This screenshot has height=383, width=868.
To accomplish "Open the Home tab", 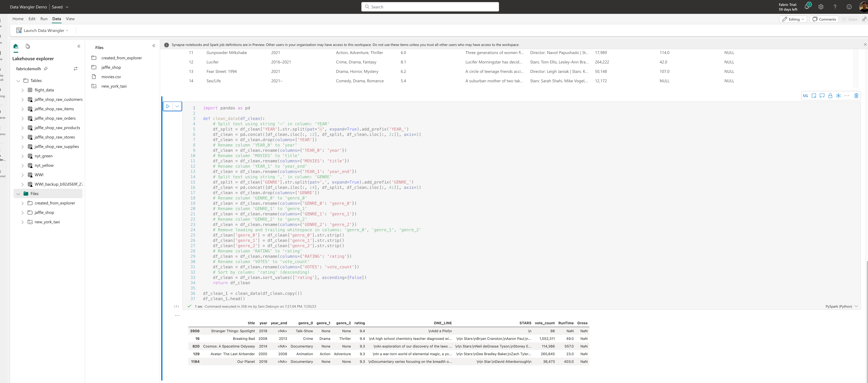I will 18,19.
